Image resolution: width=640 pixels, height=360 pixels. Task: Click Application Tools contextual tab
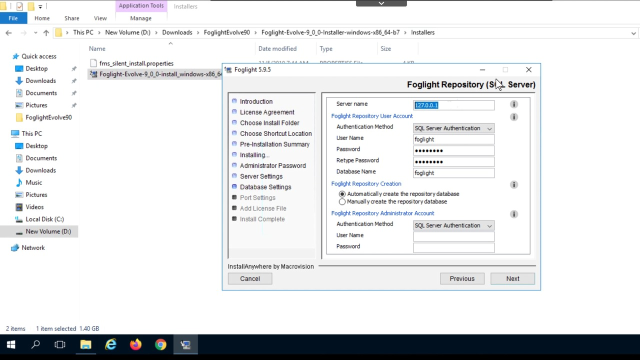[141, 6]
